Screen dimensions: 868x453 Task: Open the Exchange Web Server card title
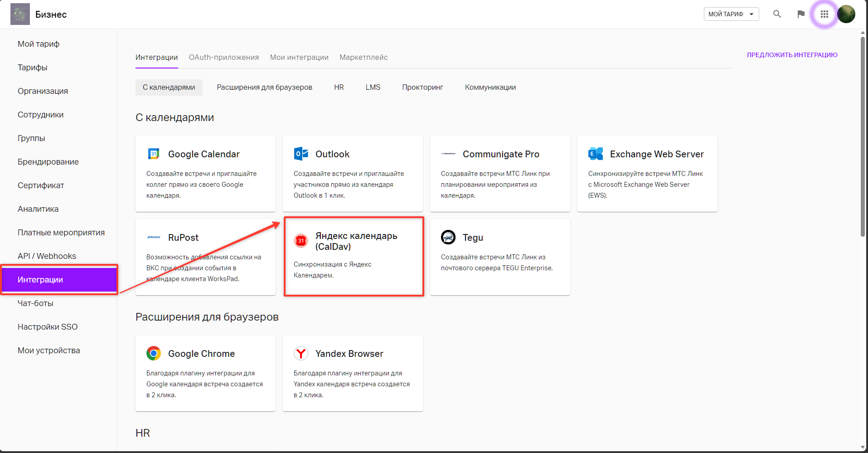point(657,154)
